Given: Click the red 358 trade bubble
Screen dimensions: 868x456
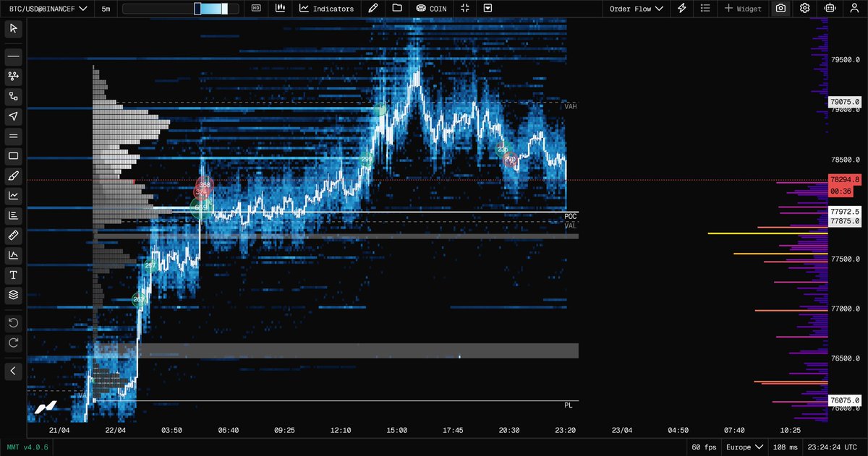Looking at the screenshot, I should point(205,186).
